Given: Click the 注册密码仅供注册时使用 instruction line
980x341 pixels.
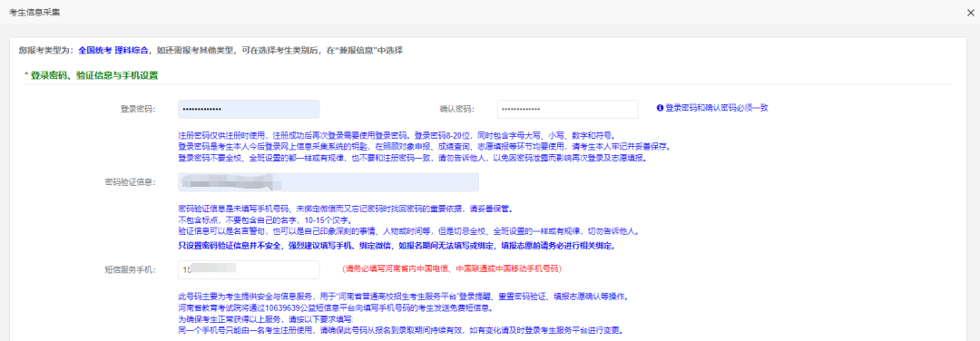Looking at the screenshot, I should coord(397,135).
